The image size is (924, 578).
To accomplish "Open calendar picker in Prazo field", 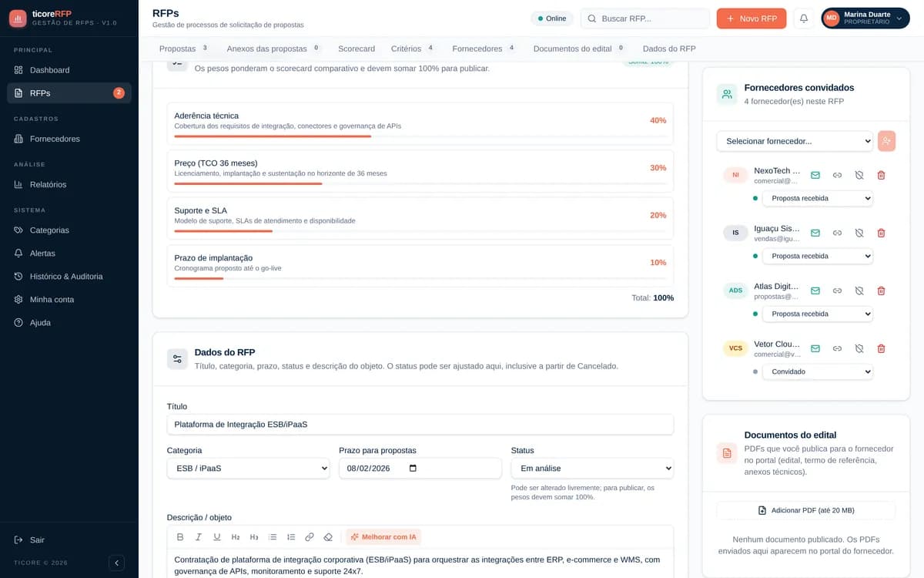I will 413,468.
